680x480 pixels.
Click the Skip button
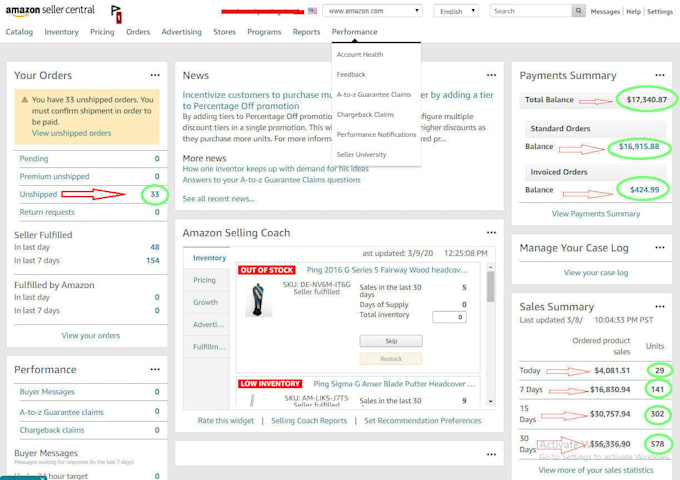[x=391, y=341]
